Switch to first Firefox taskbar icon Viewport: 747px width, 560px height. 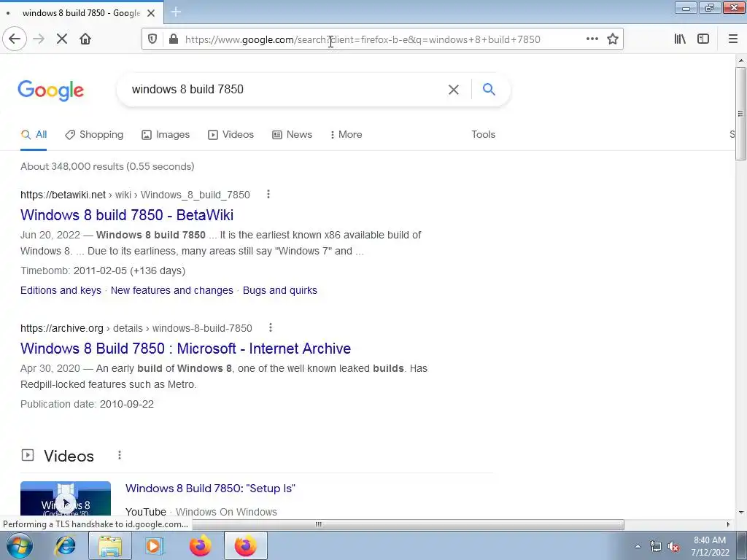200,545
